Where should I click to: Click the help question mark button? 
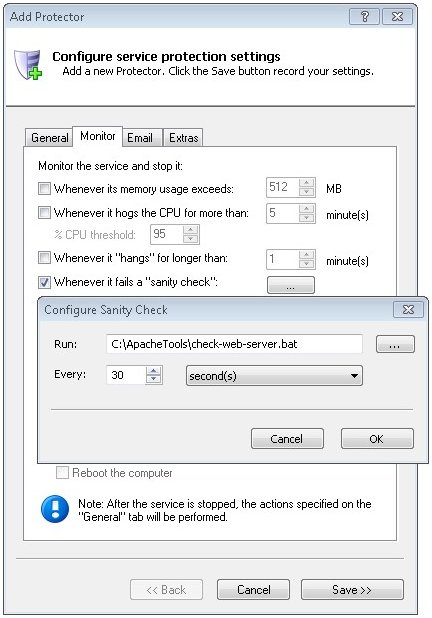point(364,17)
